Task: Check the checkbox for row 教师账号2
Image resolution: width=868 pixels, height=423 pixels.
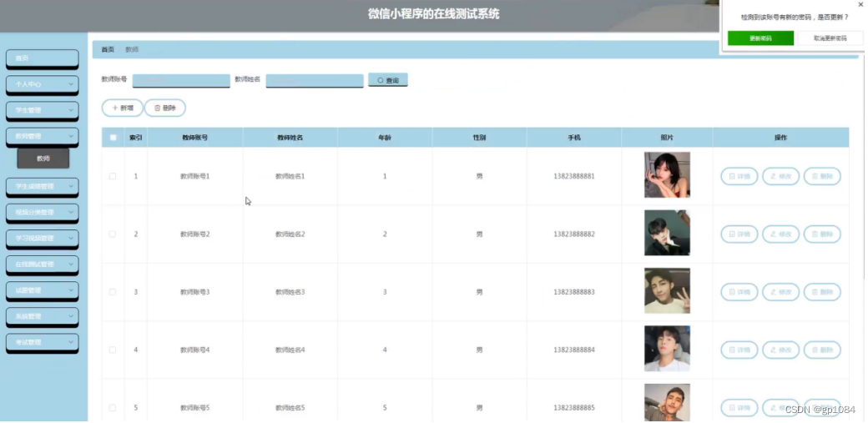Action: [113, 234]
